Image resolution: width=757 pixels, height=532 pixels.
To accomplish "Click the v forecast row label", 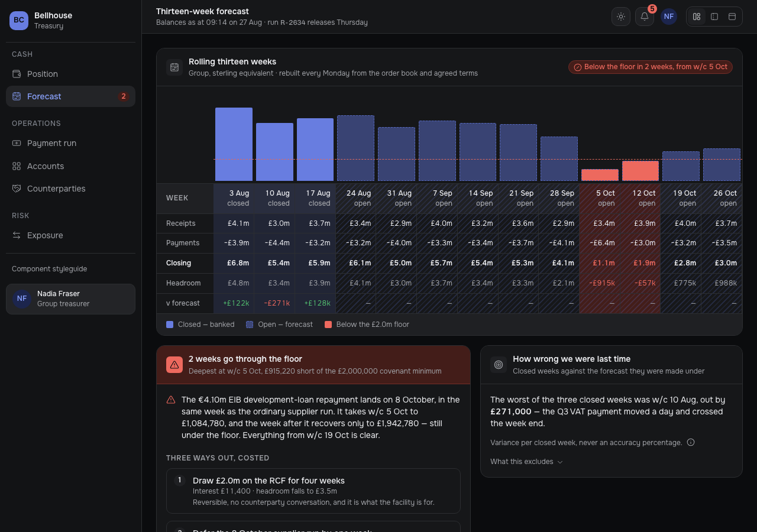I will coord(183,303).
